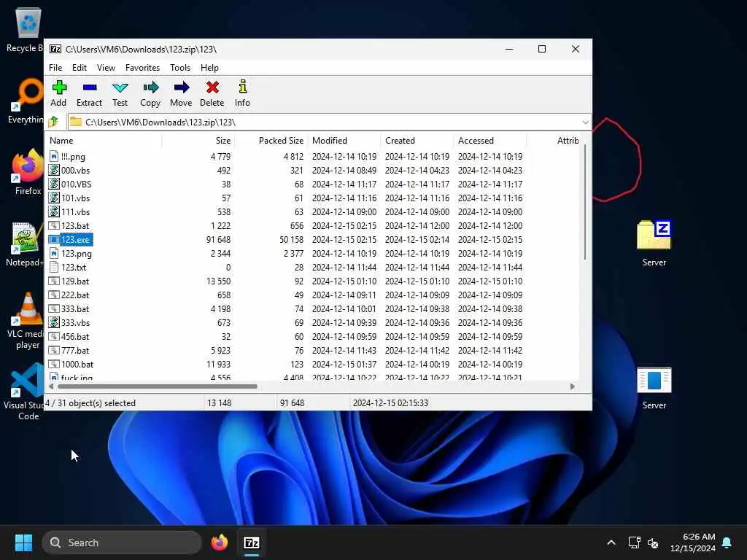The height and width of the screenshot is (560, 747).
Task: Select the 333.bat file name
Action: click(x=75, y=308)
